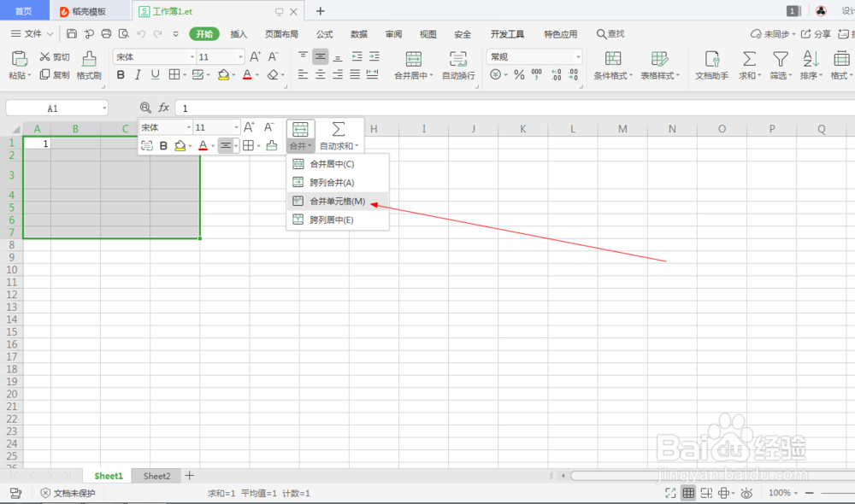The width and height of the screenshot is (855, 504).
Task: Toggle Underline in the ribbon
Action: click(x=156, y=74)
